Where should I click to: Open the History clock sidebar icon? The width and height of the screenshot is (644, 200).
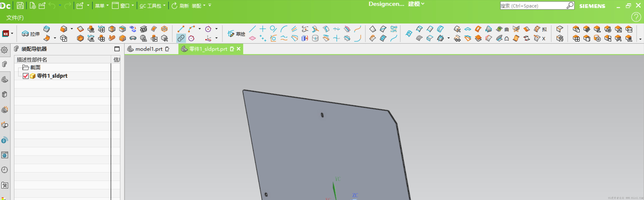tap(5, 170)
